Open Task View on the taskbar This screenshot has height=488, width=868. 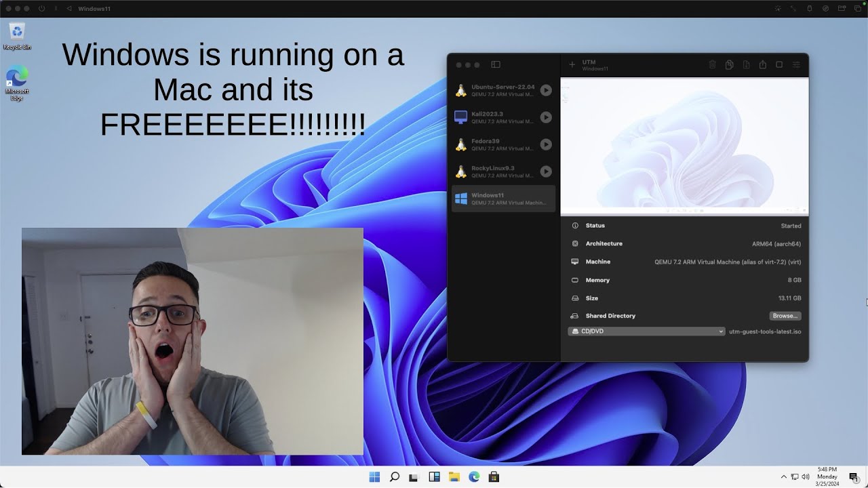[414, 477]
